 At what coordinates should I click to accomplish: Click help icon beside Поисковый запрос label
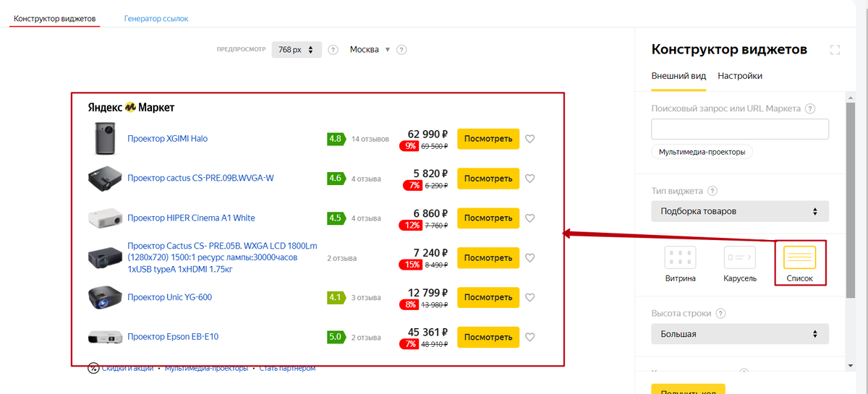coord(810,108)
